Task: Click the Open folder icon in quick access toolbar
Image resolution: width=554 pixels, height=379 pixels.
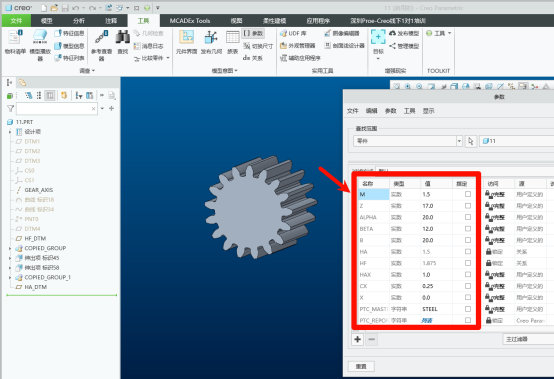Action: pyautogui.click(x=54, y=7)
